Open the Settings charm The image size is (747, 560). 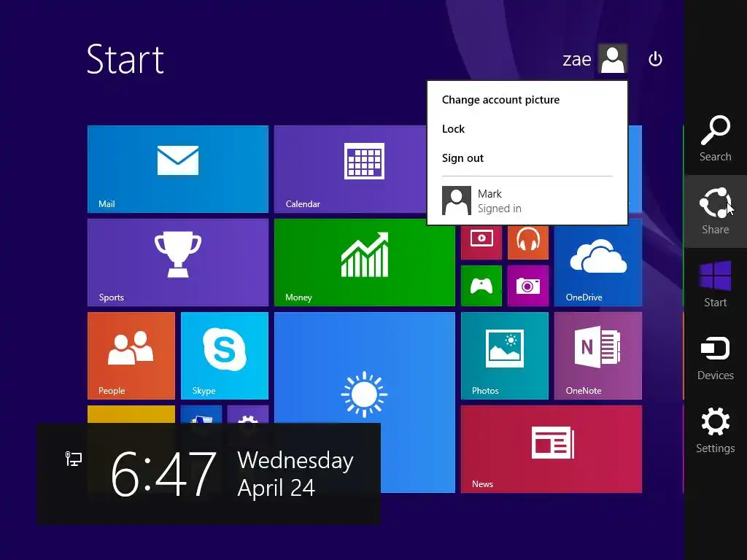(x=715, y=430)
